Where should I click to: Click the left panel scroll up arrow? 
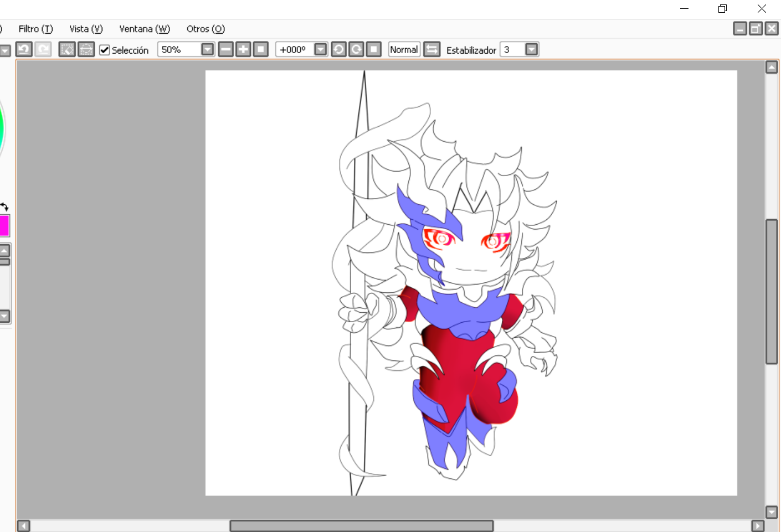click(x=4, y=250)
